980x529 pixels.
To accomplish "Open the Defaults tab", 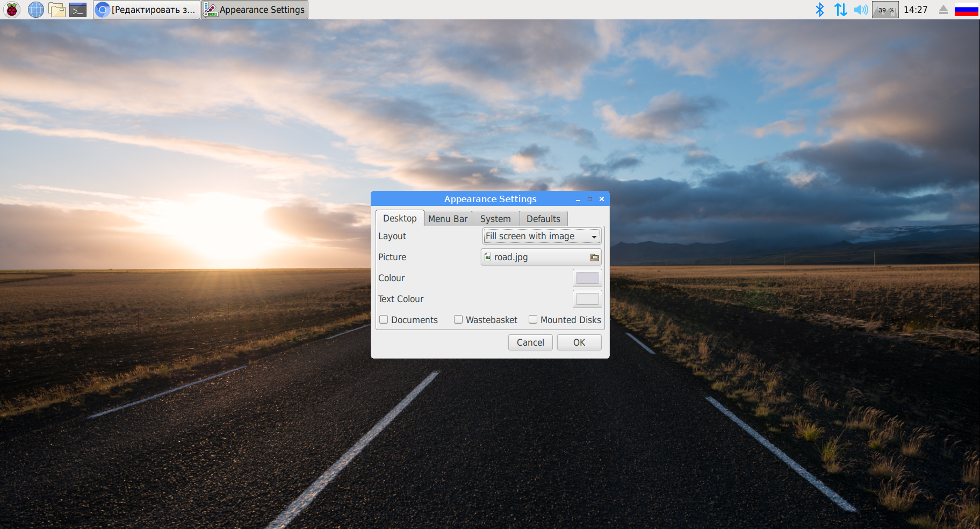I will [543, 219].
